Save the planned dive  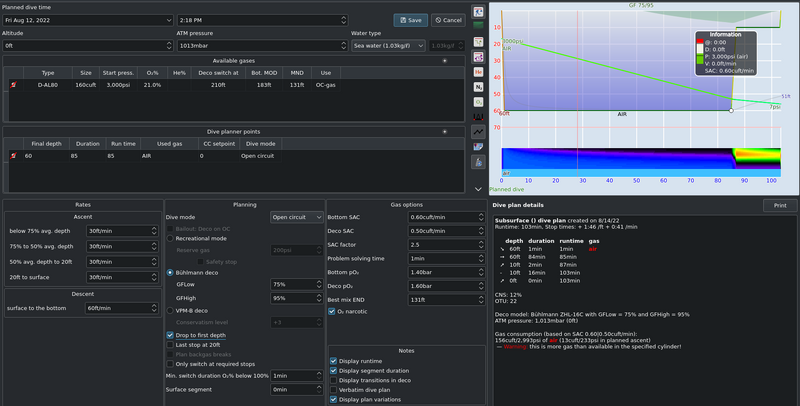click(410, 19)
